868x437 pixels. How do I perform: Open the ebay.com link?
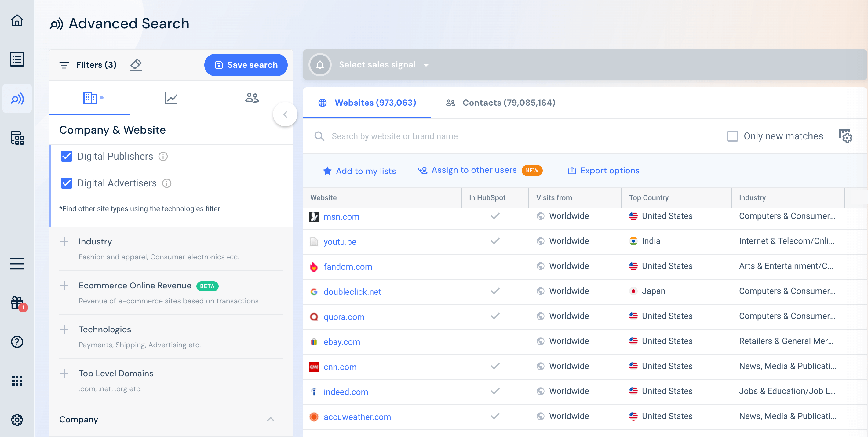coord(342,342)
